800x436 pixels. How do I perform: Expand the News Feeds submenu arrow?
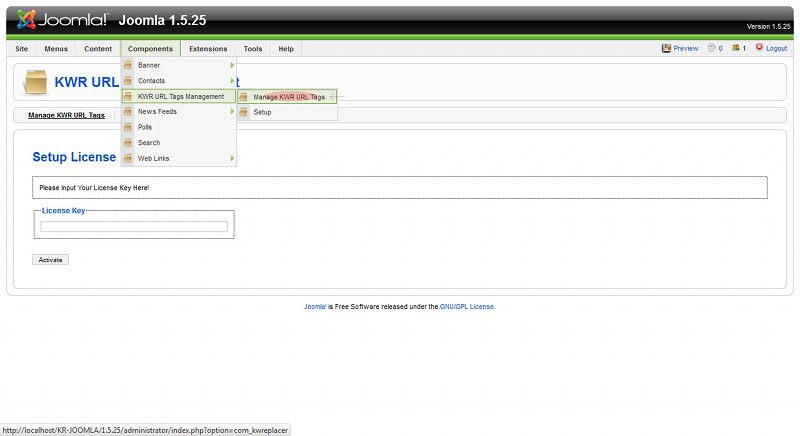click(232, 112)
